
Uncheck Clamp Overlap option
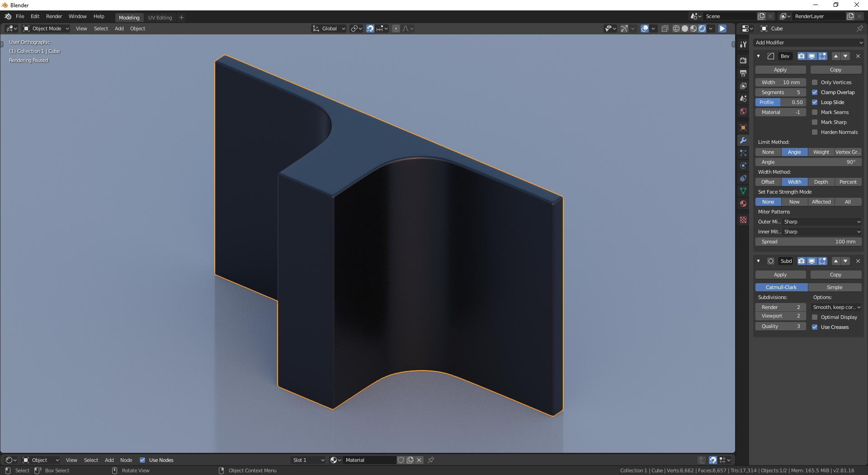pos(815,92)
